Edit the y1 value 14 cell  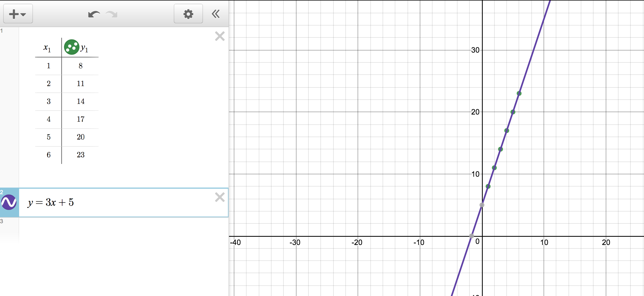tap(80, 102)
